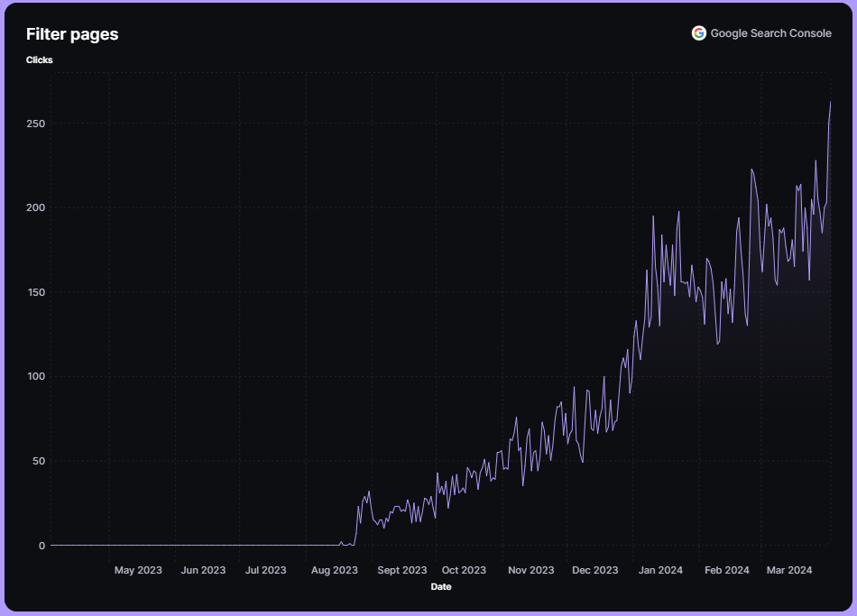Image resolution: width=857 pixels, height=616 pixels.
Task: Select the Mar 2024 date label
Action: click(789, 570)
